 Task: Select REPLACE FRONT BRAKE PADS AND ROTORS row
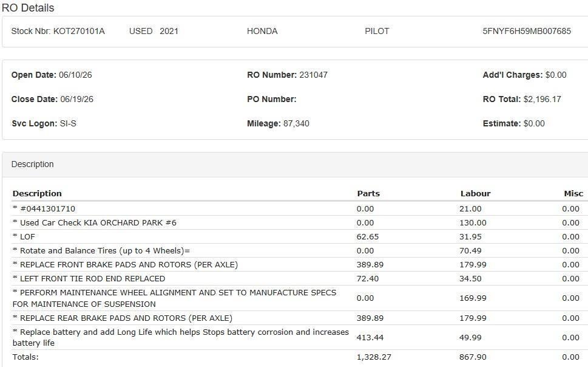tap(300, 264)
